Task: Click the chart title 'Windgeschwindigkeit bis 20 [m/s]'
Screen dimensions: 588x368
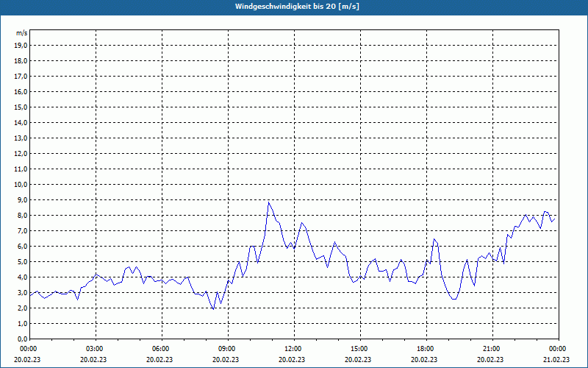Action: coord(297,7)
